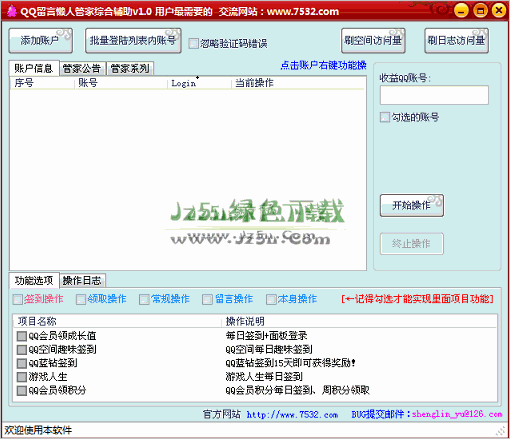Select the 账号 column header
The image size is (510, 439).
tap(121, 83)
